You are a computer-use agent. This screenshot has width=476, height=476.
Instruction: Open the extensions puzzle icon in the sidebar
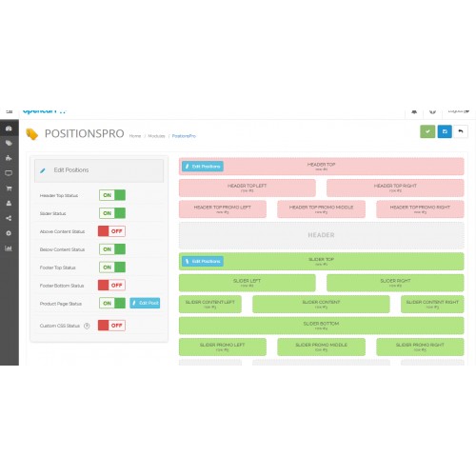pos(9,158)
